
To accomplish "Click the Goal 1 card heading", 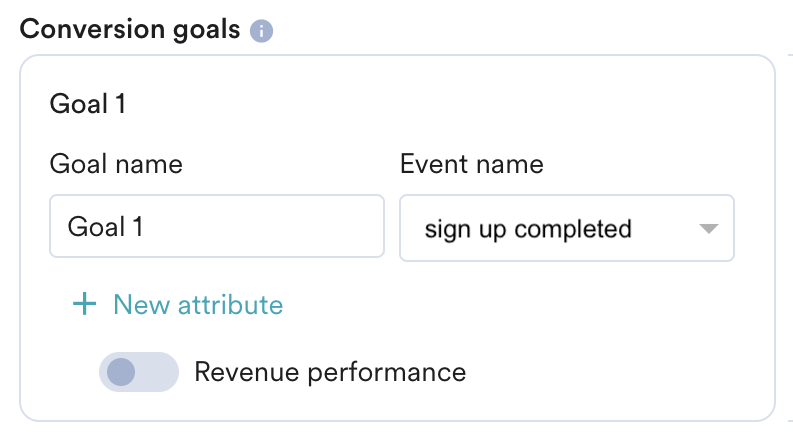I will (88, 104).
